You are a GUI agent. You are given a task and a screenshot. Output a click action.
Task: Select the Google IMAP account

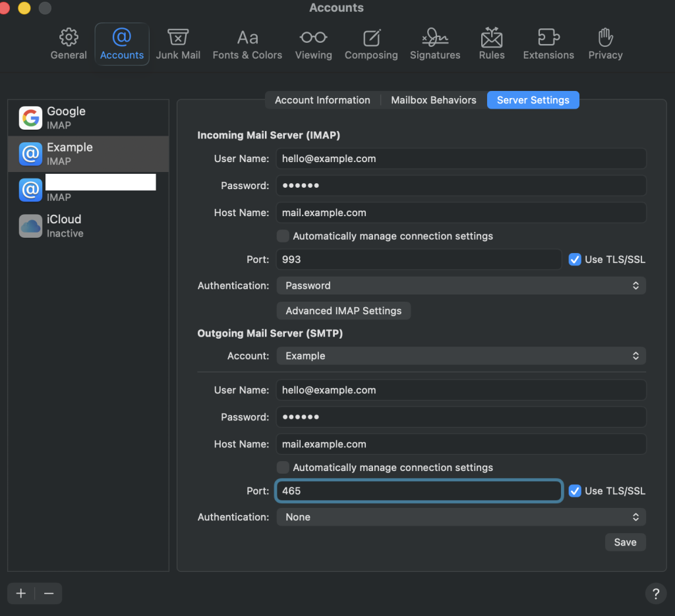[88, 118]
